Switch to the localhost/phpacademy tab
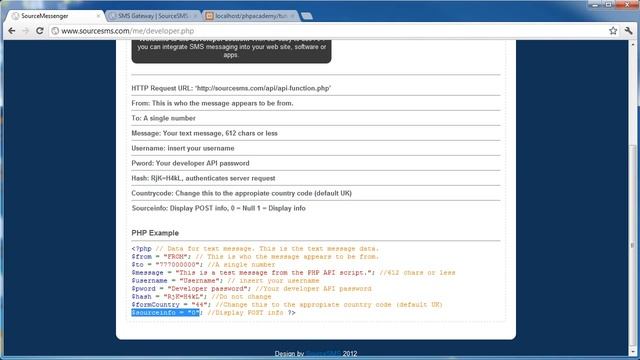This screenshot has width=640, height=360. click(x=251, y=16)
